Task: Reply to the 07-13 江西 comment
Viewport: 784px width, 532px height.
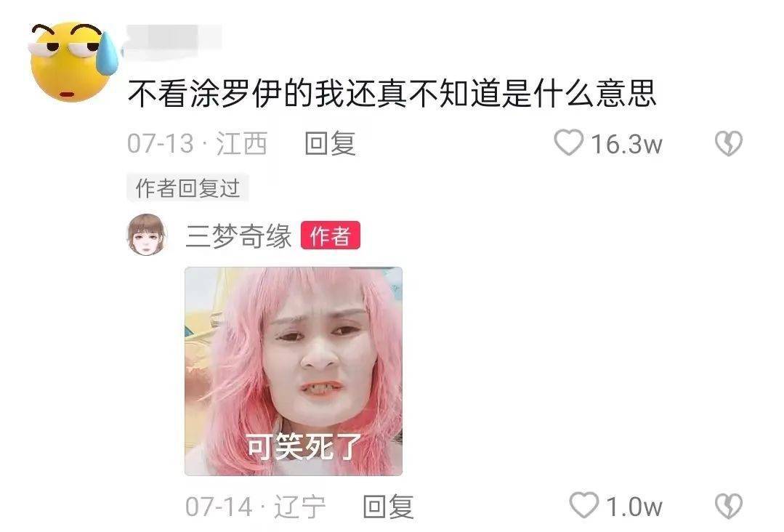Action: (x=330, y=144)
